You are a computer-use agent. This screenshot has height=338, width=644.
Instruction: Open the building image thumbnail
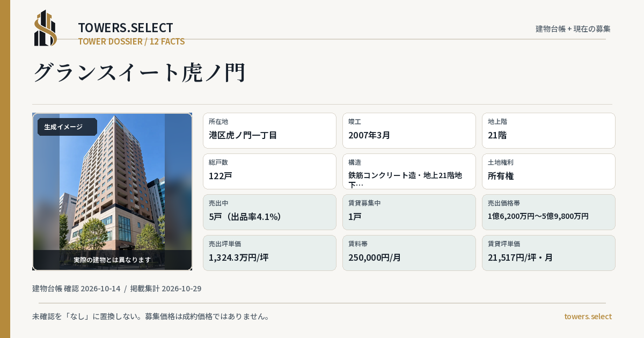(x=112, y=192)
